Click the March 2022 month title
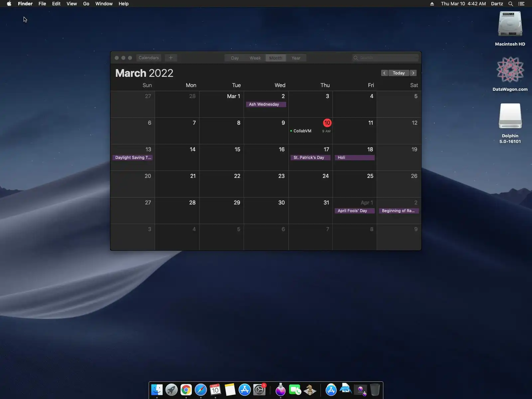 pyautogui.click(x=144, y=73)
